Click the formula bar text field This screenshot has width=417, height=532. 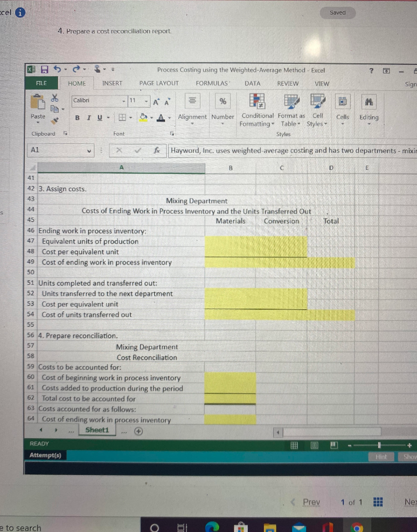coord(292,151)
